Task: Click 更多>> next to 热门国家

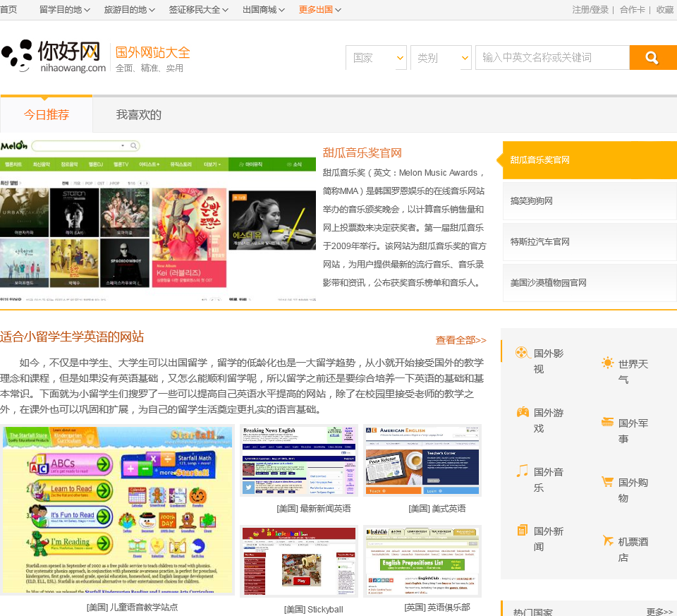Action: tap(659, 611)
